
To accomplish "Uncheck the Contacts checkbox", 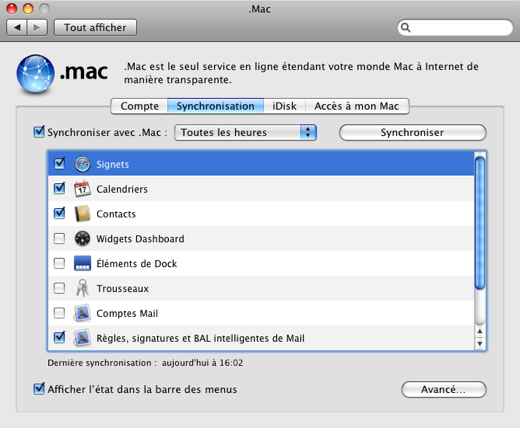I will (x=59, y=213).
